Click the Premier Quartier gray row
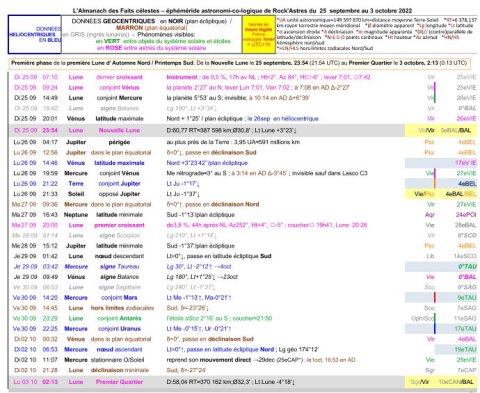 click(243, 382)
